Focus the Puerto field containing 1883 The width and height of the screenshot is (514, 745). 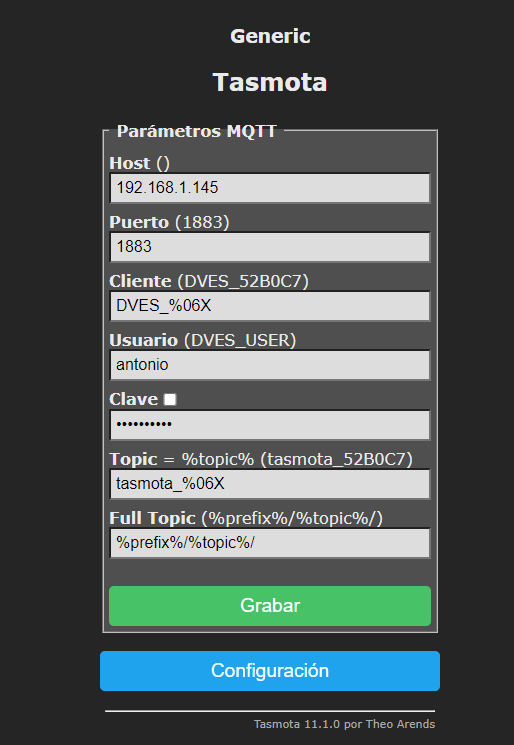(x=270, y=247)
